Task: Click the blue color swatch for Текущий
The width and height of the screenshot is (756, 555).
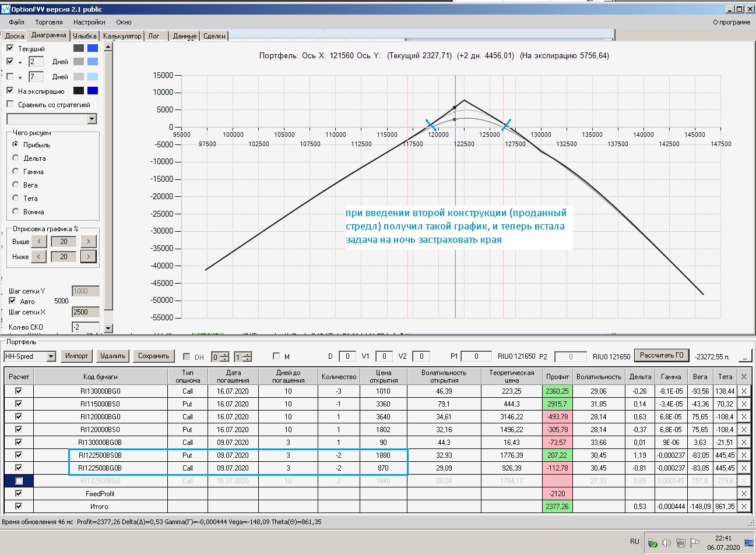Action: [x=93, y=48]
